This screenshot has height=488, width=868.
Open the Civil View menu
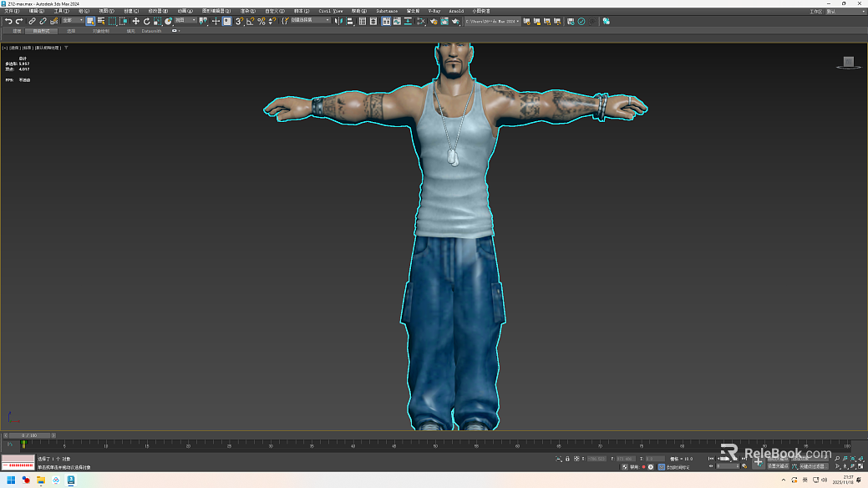point(331,11)
